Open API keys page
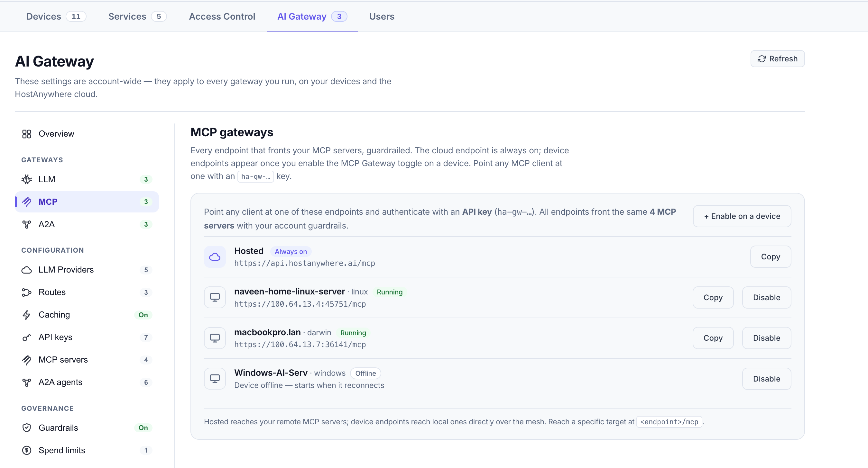Image resolution: width=868 pixels, height=468 pixels. [x=87, y=337]
